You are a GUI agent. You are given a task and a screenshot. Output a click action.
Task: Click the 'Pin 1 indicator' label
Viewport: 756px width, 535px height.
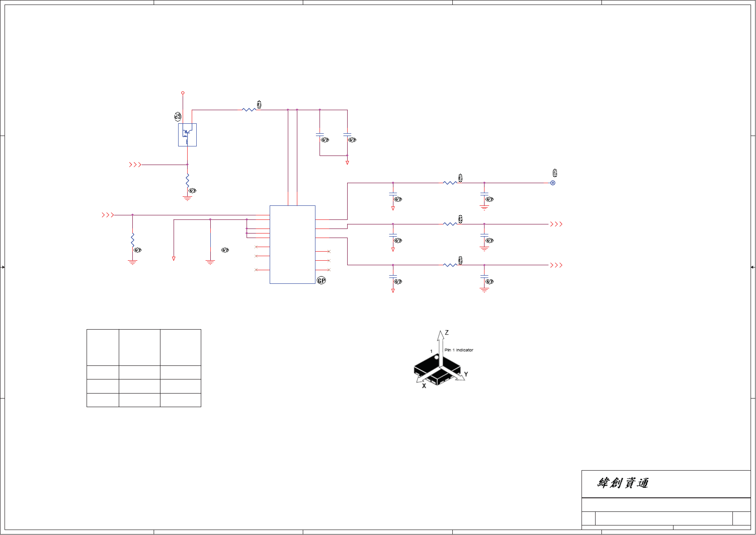[459, 350]
